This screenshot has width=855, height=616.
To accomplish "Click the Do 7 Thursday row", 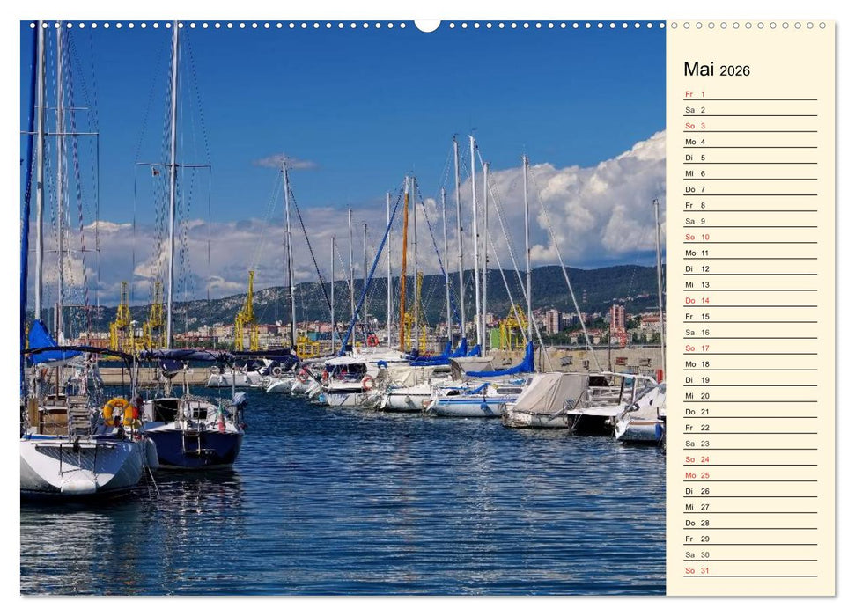I will (748, 189).
